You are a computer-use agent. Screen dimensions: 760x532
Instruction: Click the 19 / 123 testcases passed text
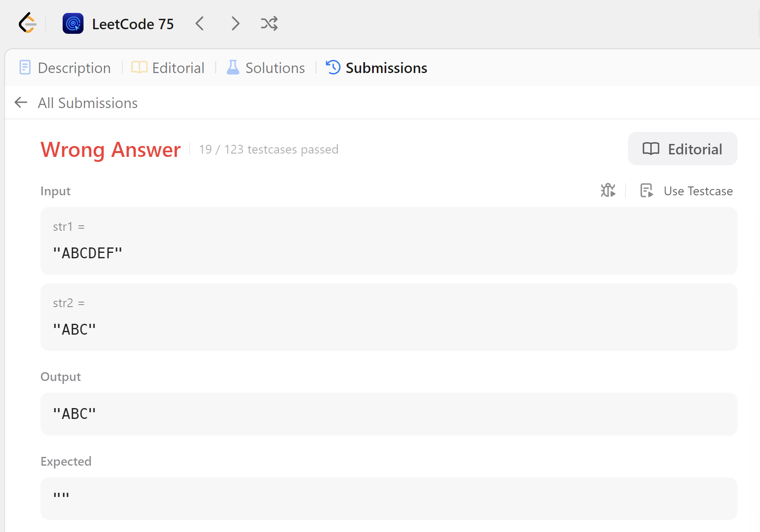click(x=269, y=149)
